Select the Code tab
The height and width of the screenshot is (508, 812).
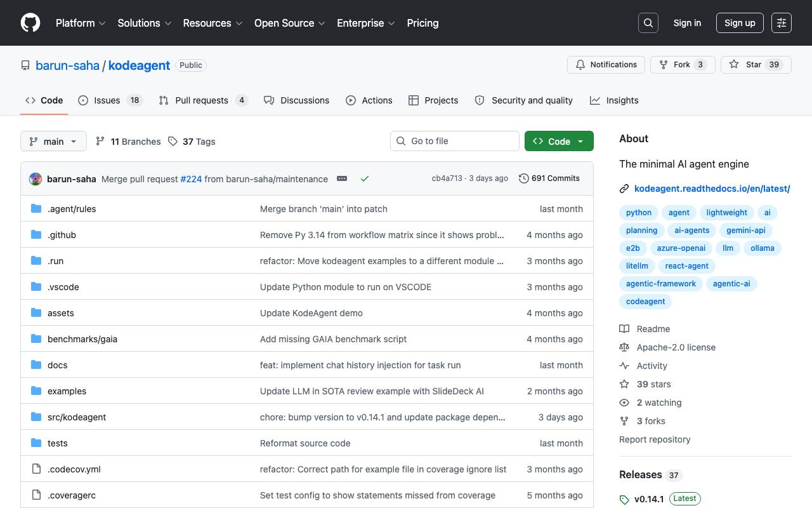tap(44, 100)
